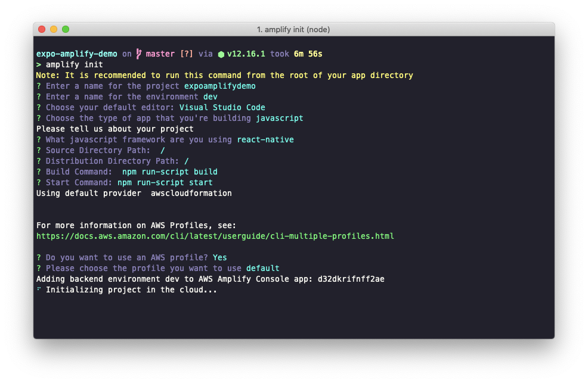Click the yellow 'Note:' recommendation line
The width and height of the screenshot is (588, 383).
[x=224, y=75]
